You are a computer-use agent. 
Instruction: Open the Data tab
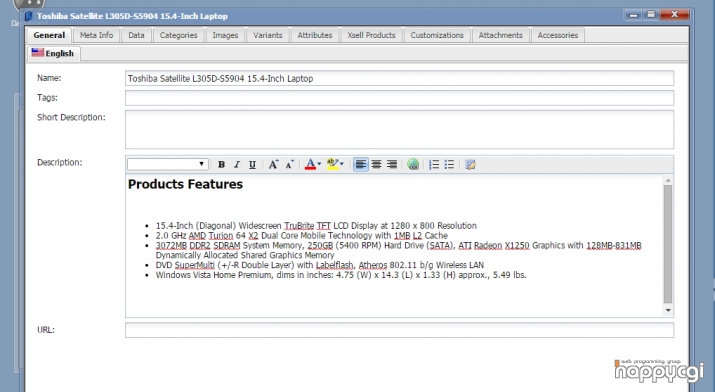(x=136, y=35)
